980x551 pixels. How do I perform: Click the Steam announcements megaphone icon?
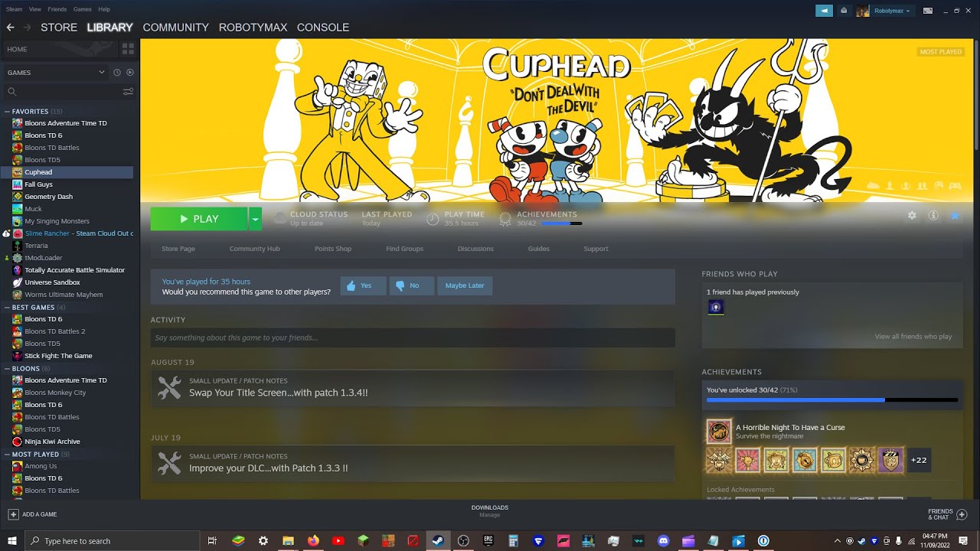tap(824, 11)
